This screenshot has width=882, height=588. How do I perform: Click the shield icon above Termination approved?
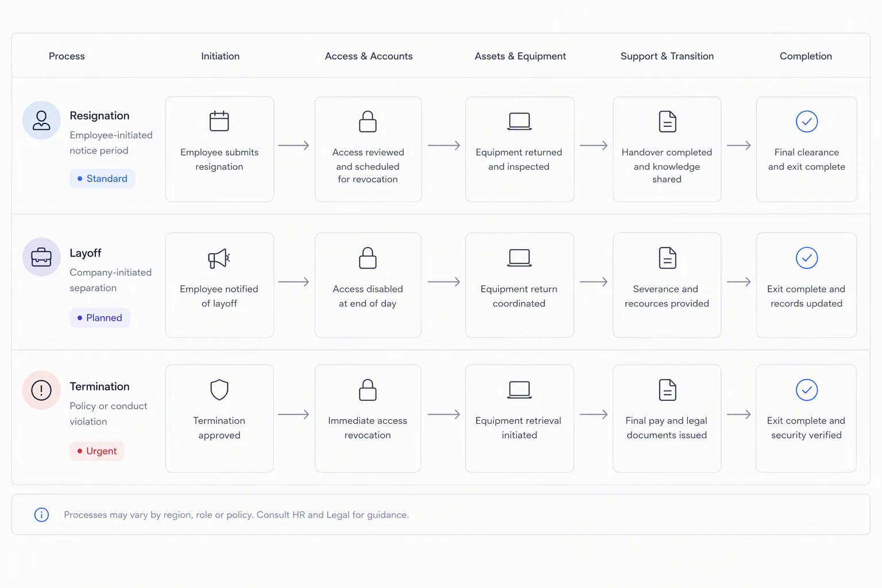(x=219, y=390)
